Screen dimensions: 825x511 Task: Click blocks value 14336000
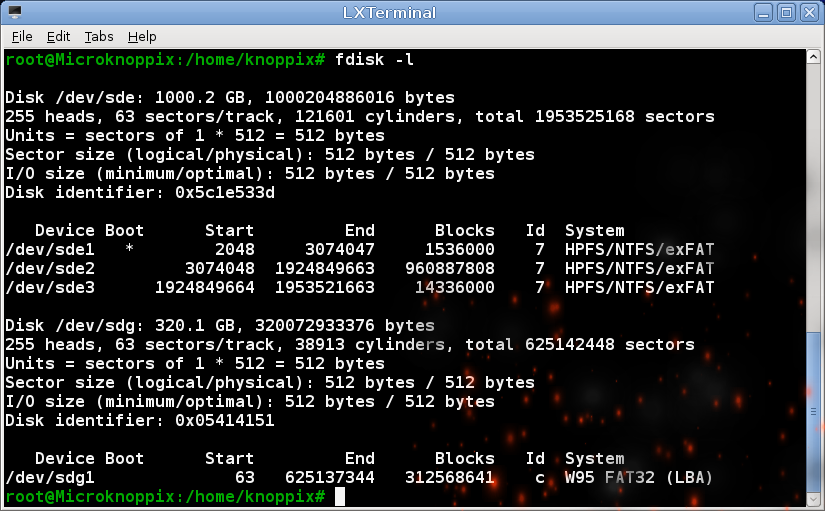tap(455, 287)
